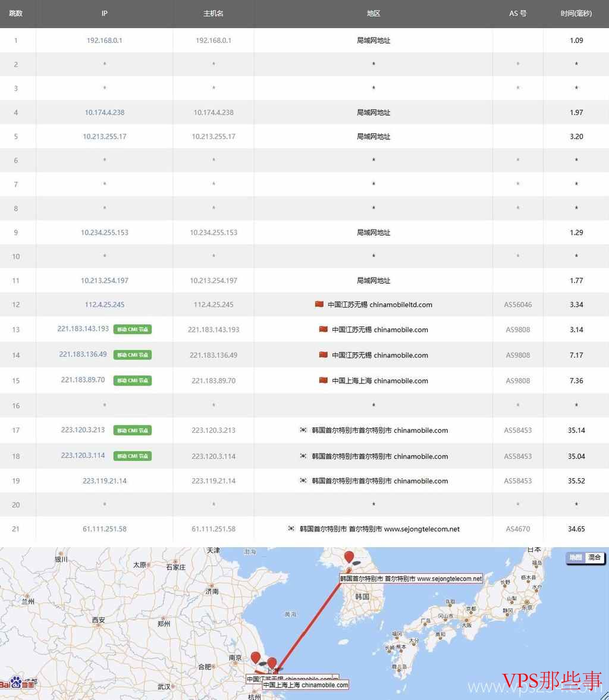
Task: Open the IP link 61.111.251.58
Action: [105, 529]
